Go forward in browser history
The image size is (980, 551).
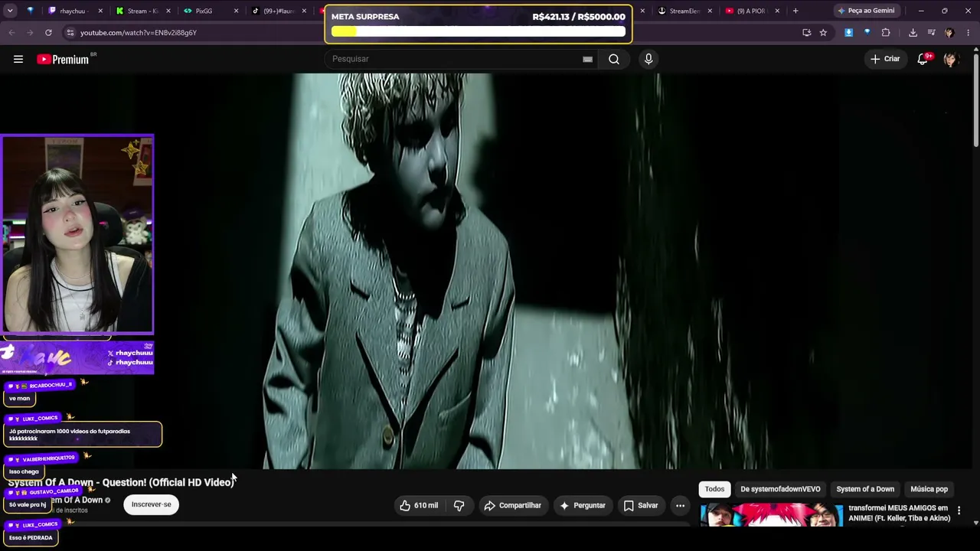30,32
